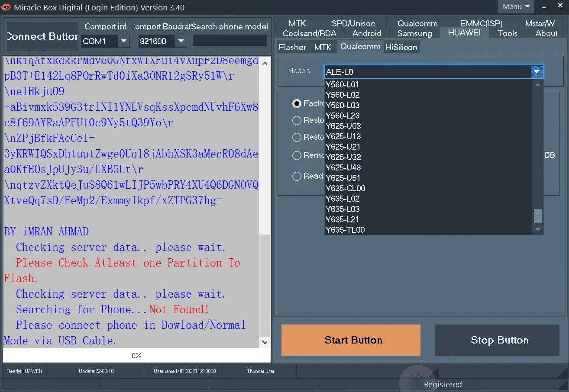Open the HiSilicon sub-tab
This screenshot has width=569, height=392.
(401, 47)
